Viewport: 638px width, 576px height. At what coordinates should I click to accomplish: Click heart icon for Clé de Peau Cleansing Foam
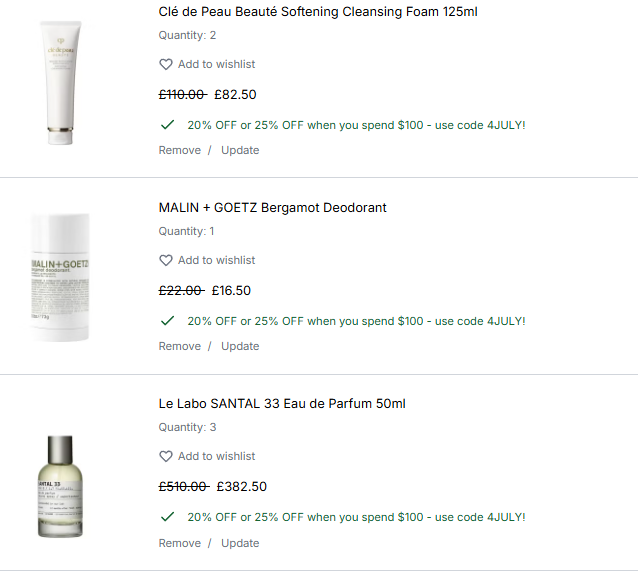click(166, 64)
